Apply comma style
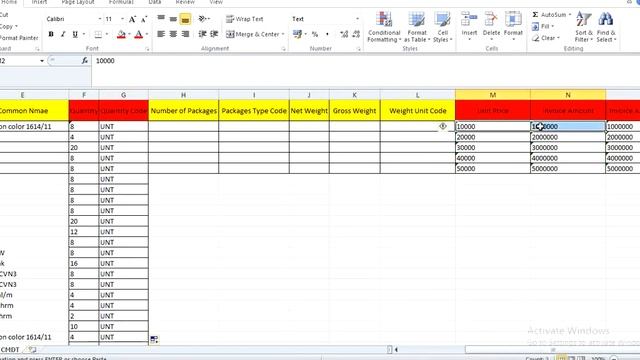The image size is (640, 360). pyautogui.click(x=327, y=34)
